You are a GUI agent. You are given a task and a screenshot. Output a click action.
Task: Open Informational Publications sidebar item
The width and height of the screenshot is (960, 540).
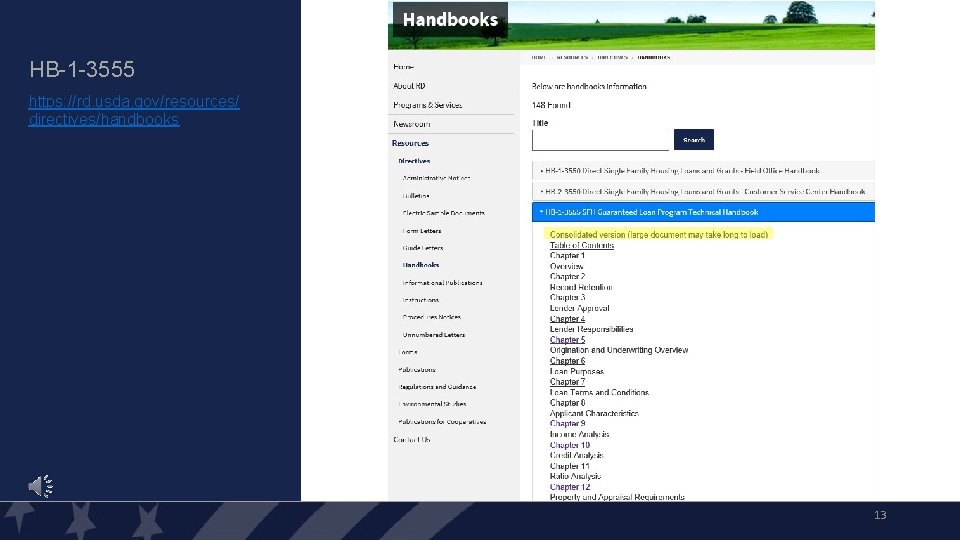coord(442,283)
